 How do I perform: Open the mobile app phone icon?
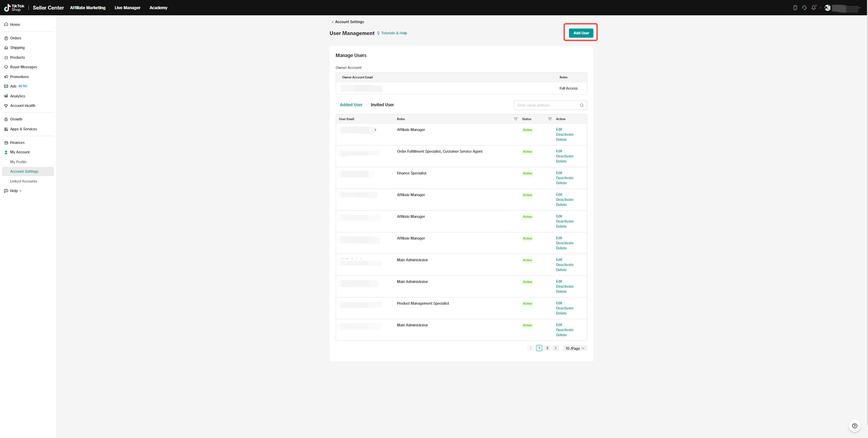[x=795, y=8]
